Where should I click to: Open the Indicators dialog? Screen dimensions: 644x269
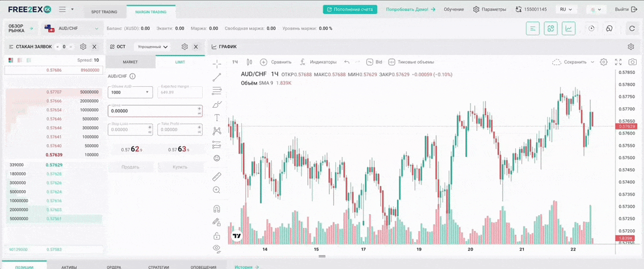(318, 62)
